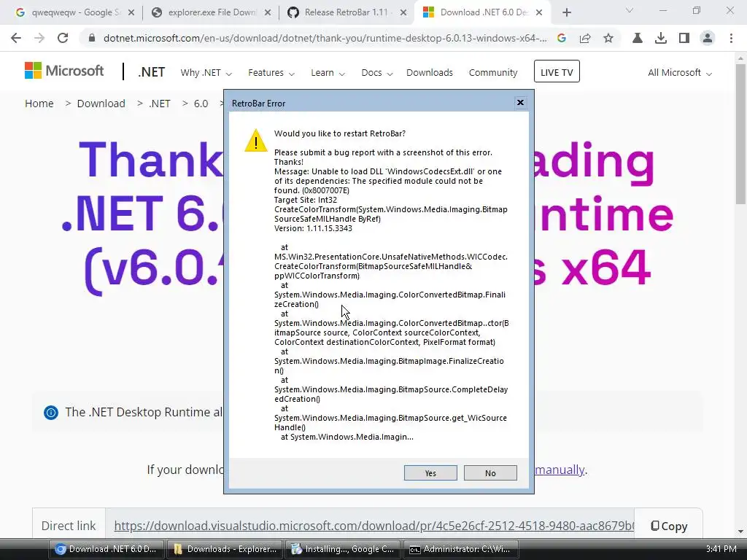Click the blue info icon near .NET Desktop Runtime
The image size is (747, 560).
pyautogui.click(x=51, y=413)
